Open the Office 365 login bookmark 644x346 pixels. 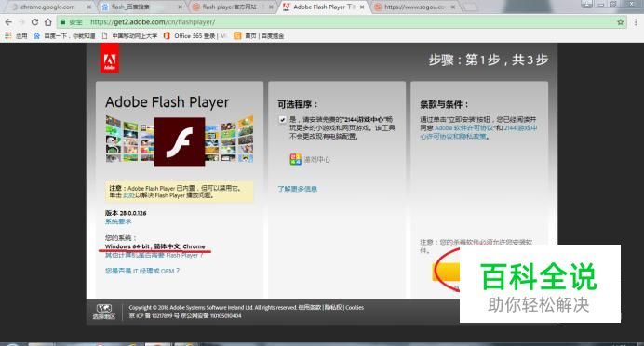click(x=195, y=36)
